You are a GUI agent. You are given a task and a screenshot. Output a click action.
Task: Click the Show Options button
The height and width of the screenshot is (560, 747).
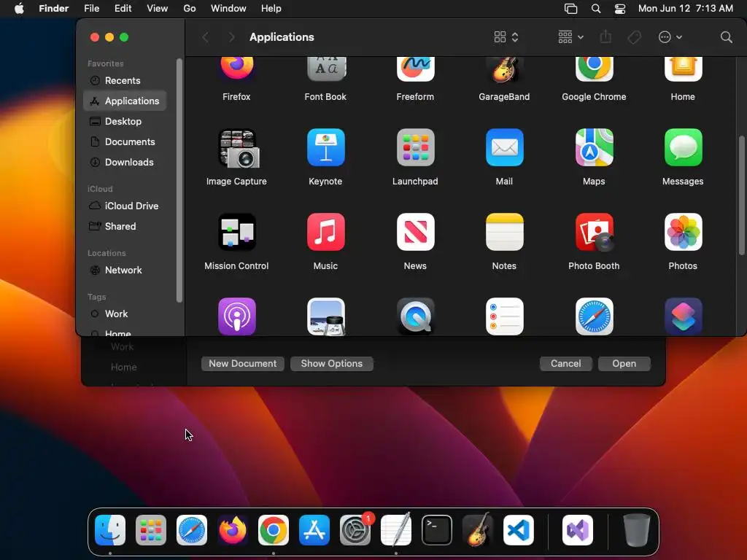(x=332, y=364)
